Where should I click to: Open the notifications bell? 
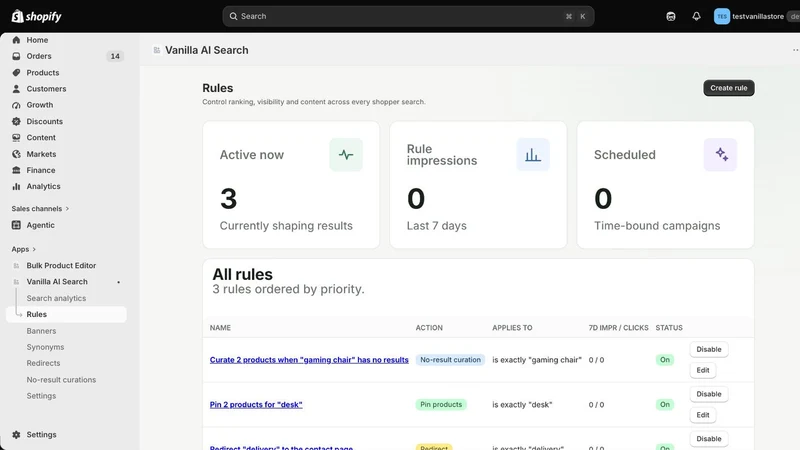[x=696, y=16]
